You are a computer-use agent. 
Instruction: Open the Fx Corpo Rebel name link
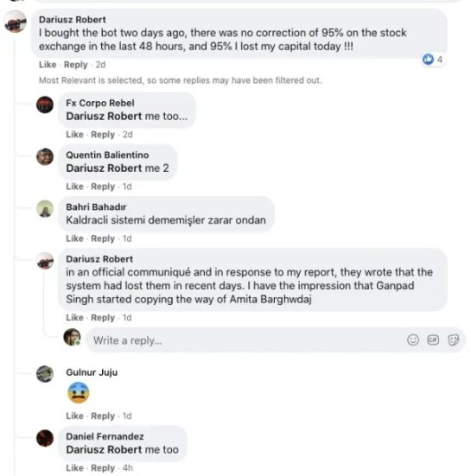(100, 103)
